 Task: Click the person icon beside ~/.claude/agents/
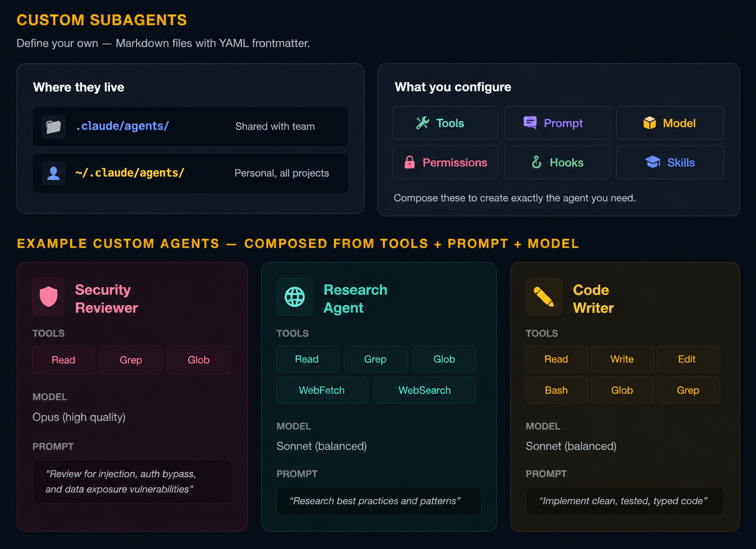point(53,173)
